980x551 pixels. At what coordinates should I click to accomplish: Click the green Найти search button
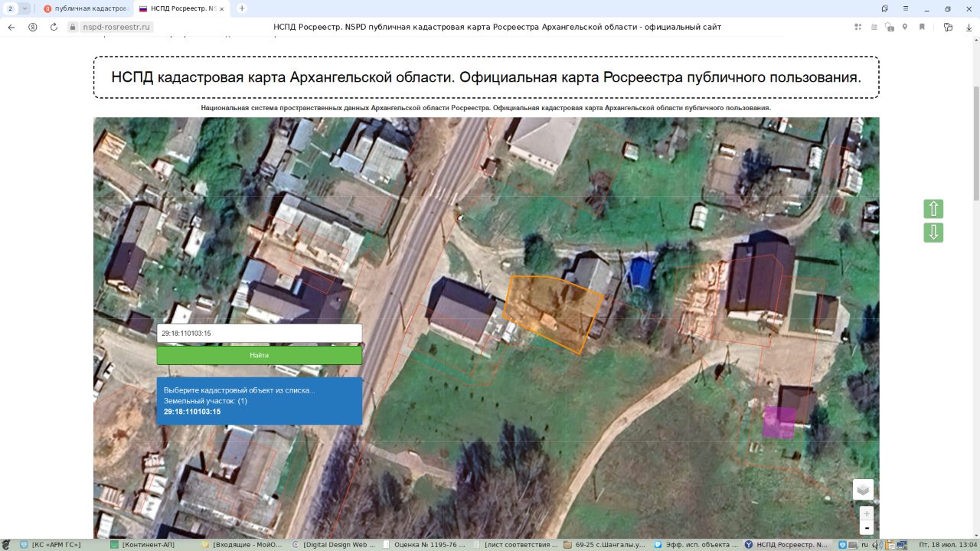pos(259,355)
